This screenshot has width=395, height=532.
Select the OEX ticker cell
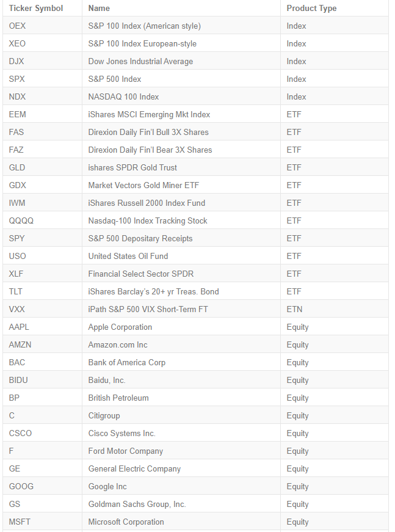point(18,26)
